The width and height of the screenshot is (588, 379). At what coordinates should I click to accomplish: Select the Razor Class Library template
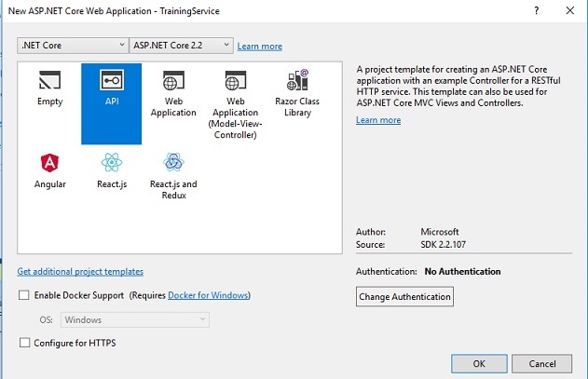(x=297, y=94)
